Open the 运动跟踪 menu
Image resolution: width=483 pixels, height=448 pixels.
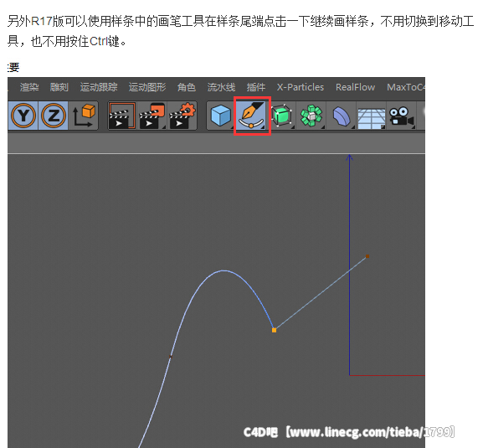click(x=99, y=87)
